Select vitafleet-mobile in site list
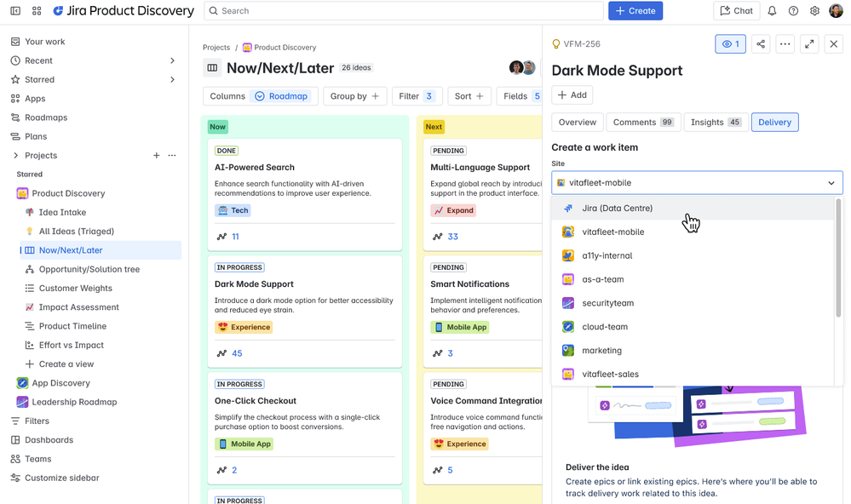This screenshot has width=851, height=504. tap(693, 232)
